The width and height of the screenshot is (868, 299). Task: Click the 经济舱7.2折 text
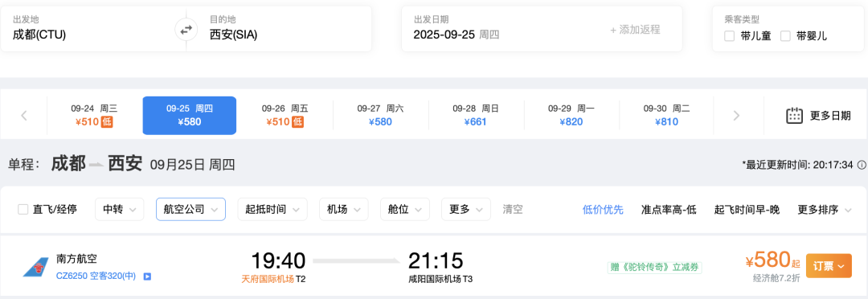tap(777, 278)
